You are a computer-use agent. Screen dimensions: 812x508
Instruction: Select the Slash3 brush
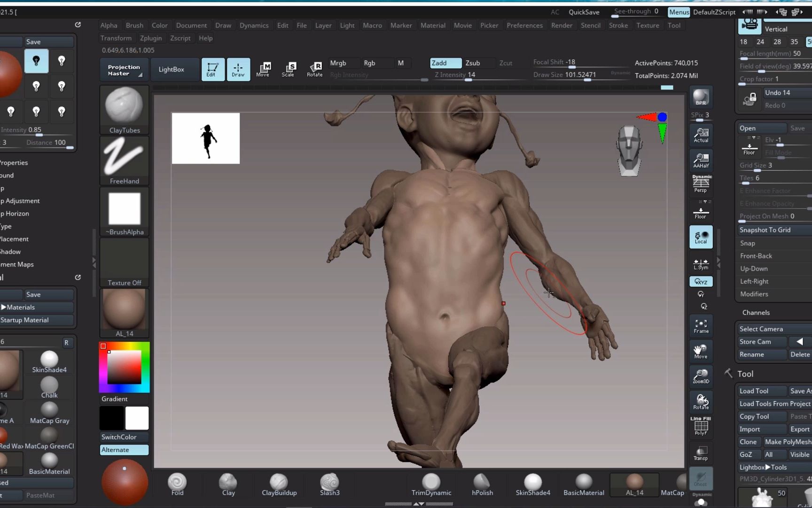click(329, 484)
